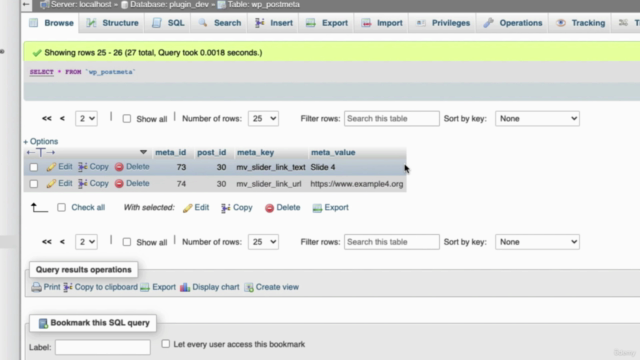The height and width of the screenshot is (360, 640).
Task: Open the Operations tab
Action: (x=513, y=23)
